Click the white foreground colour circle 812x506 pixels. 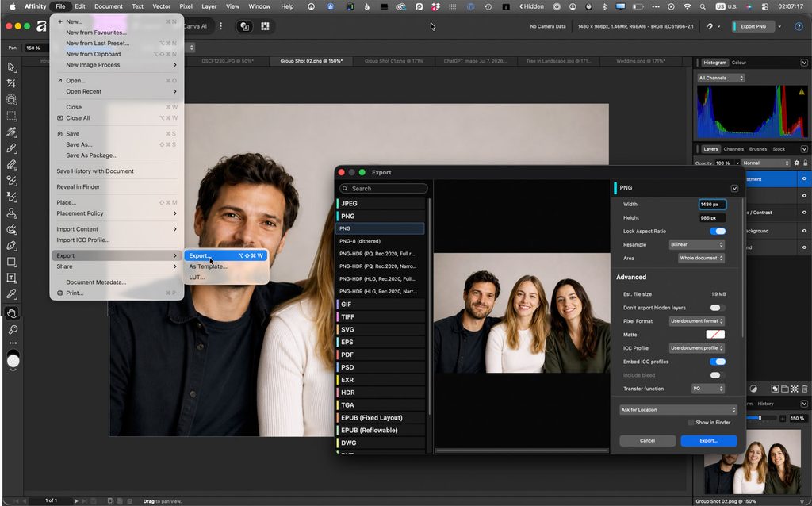(x=13, y=361)
